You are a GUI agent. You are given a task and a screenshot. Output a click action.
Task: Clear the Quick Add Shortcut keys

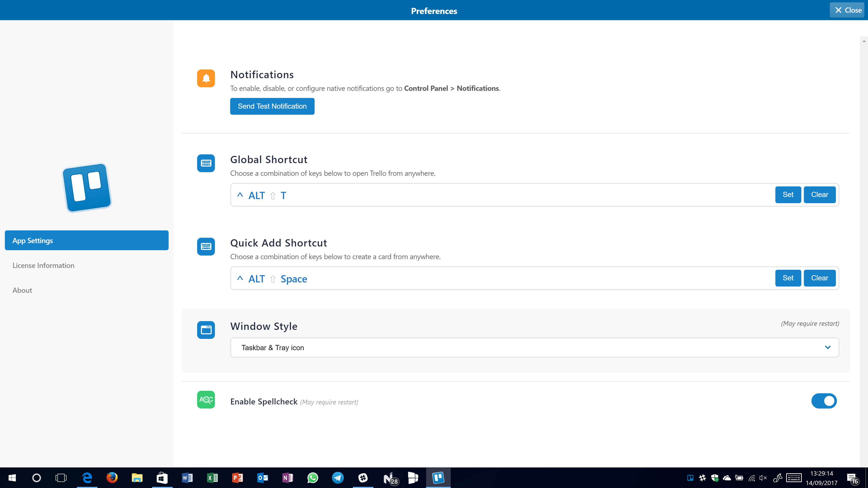tap(819, 278)
